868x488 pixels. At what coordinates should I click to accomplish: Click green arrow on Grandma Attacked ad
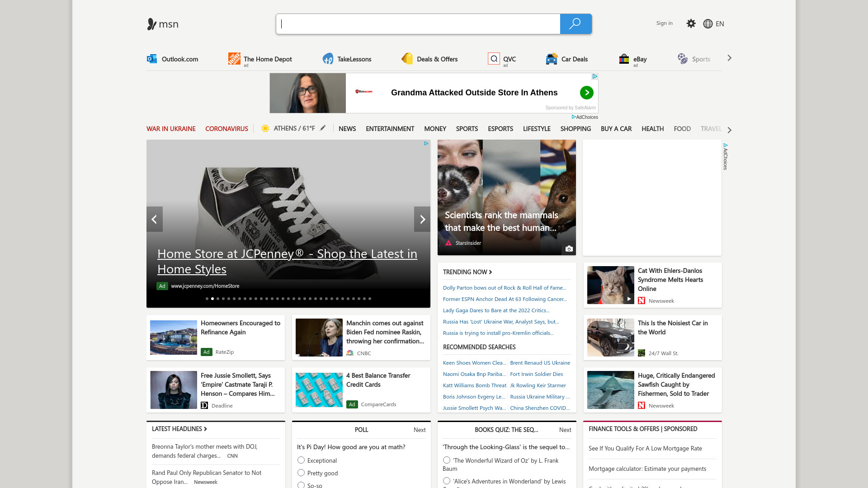coord(587,93)
